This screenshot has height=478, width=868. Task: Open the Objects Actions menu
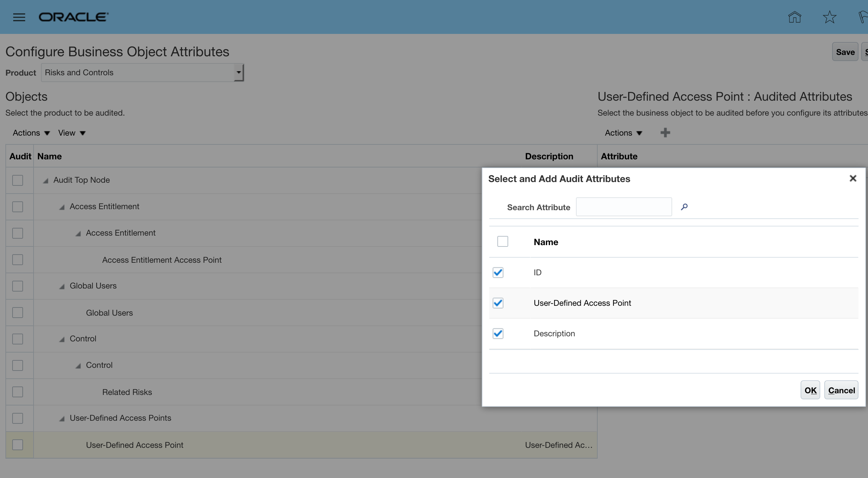tap(31, 133)
